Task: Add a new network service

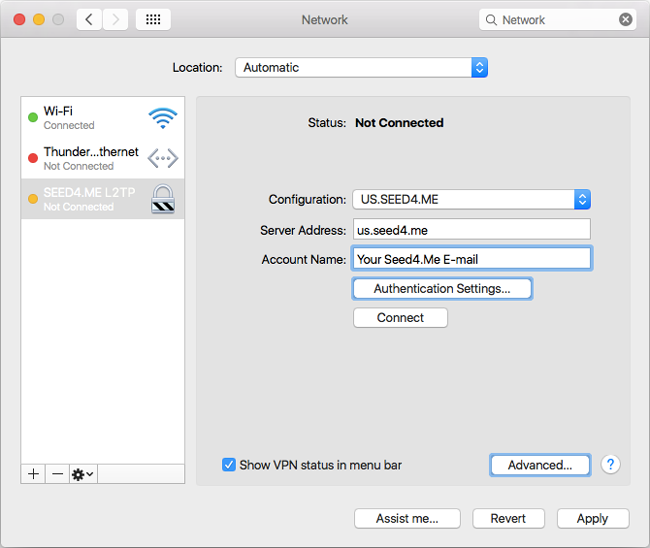Action: click(33, 474)
